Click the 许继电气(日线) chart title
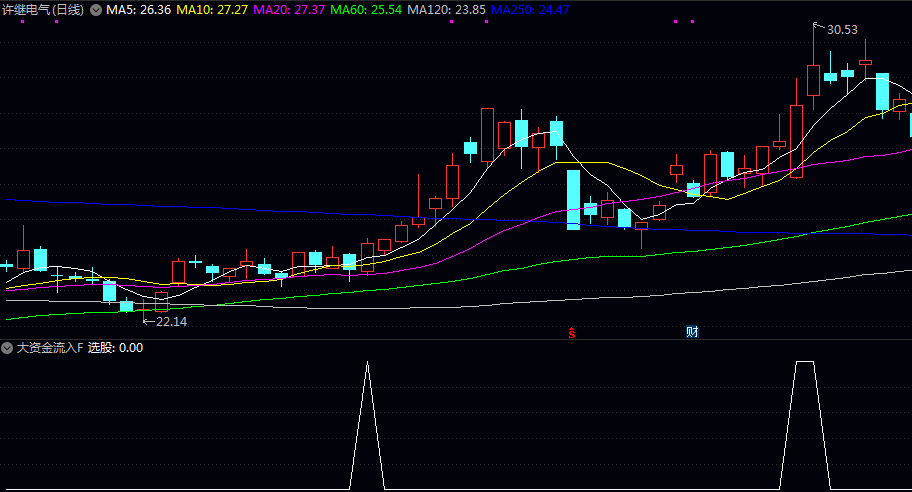The image size is (912, 492). [x=43, y=9]
